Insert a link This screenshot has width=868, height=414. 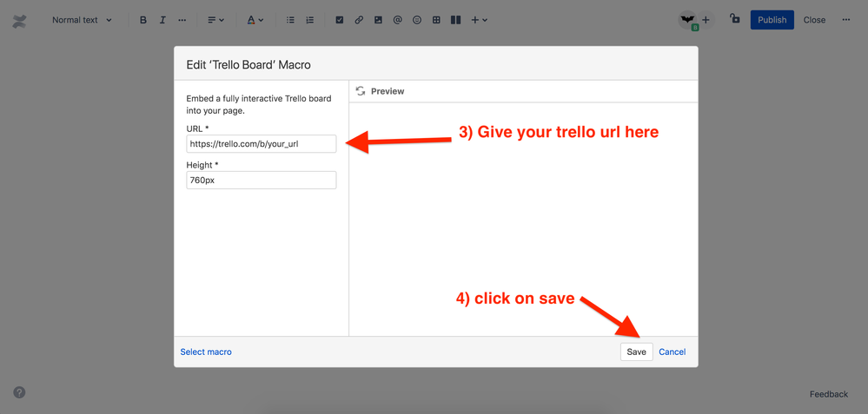[x=359, y=20]
